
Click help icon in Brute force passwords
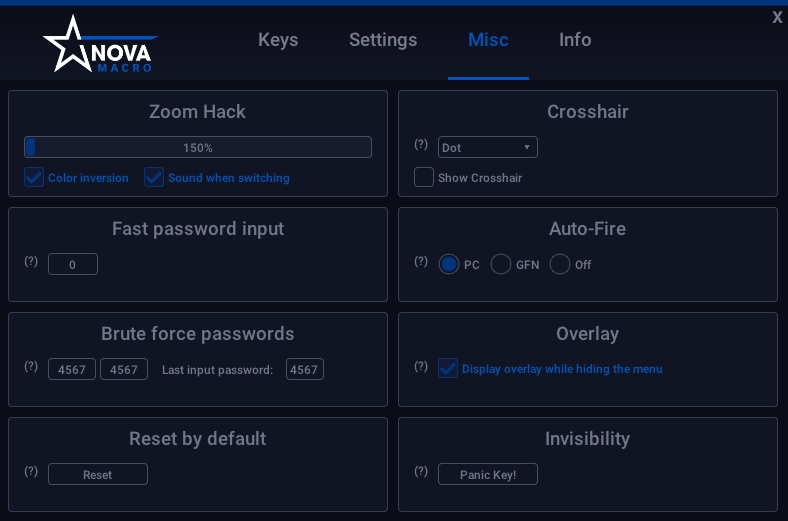(31, 367)
